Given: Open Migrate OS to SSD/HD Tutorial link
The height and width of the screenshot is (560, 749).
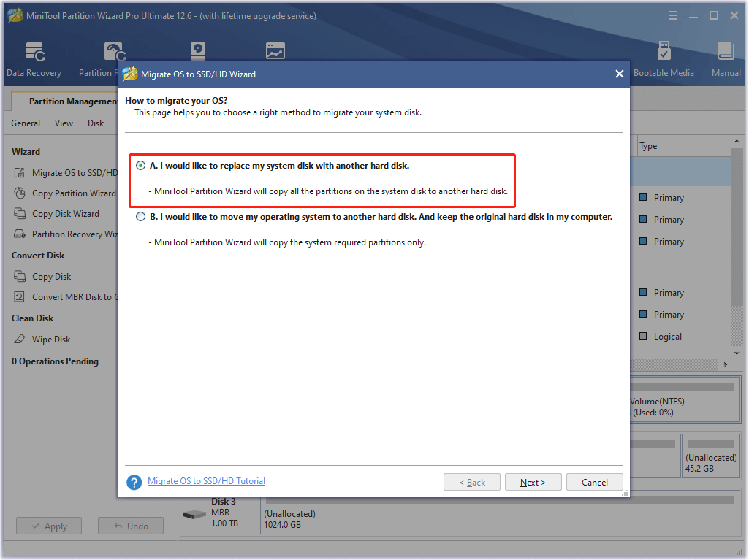Looking at the screenshot, I should click(x=206, y=481).
